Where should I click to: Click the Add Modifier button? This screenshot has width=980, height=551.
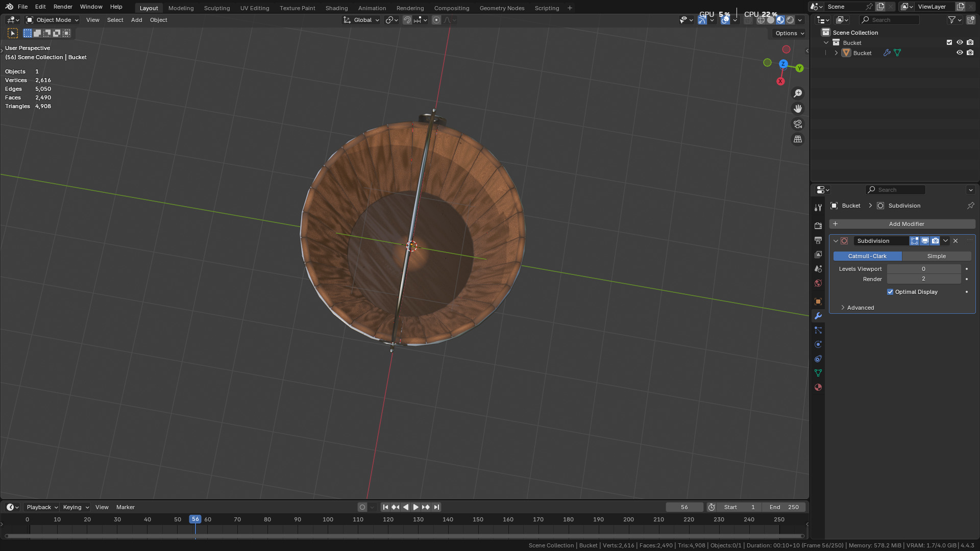902,224
